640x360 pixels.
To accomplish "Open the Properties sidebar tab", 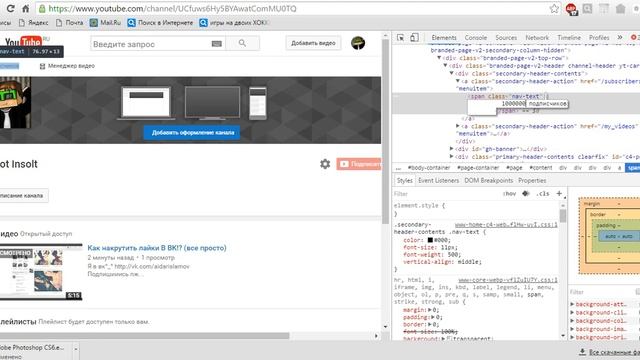I will point(532,180).
